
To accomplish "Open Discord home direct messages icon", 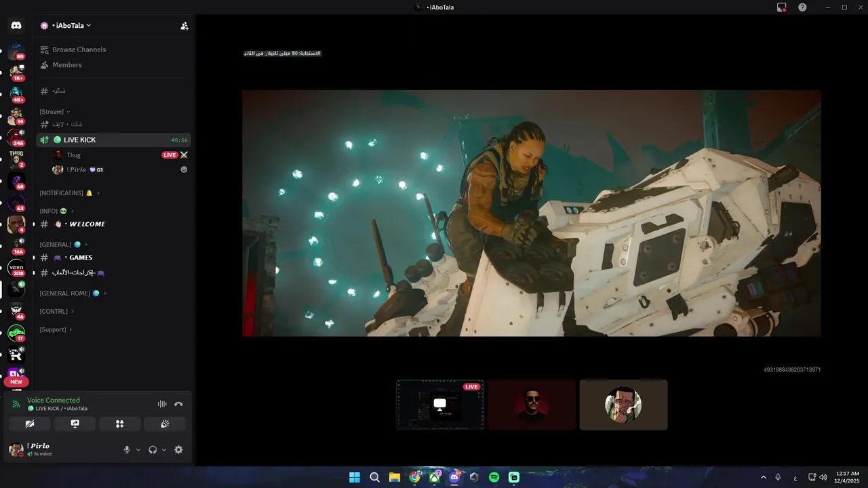I will click(16, 26).
